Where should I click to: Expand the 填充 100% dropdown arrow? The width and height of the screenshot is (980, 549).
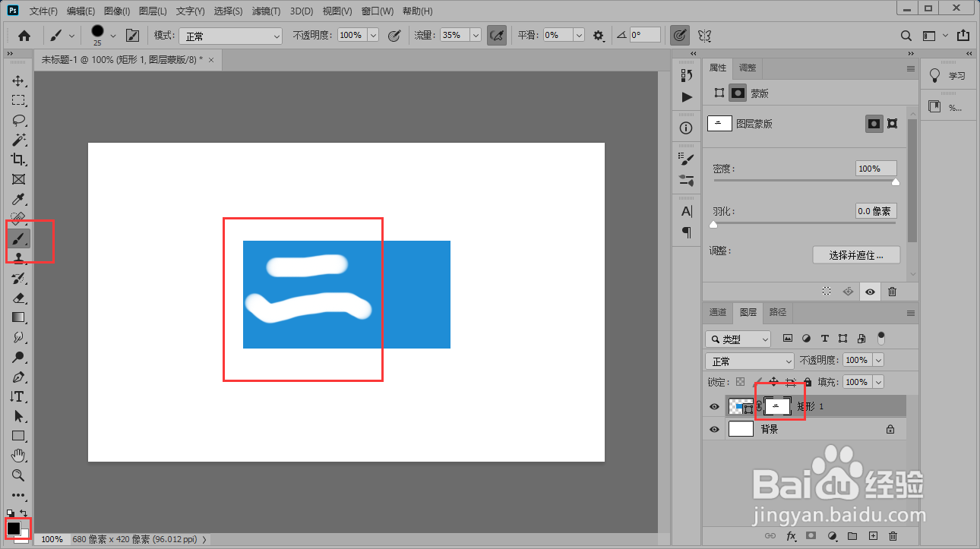click(x=878, y=382)
